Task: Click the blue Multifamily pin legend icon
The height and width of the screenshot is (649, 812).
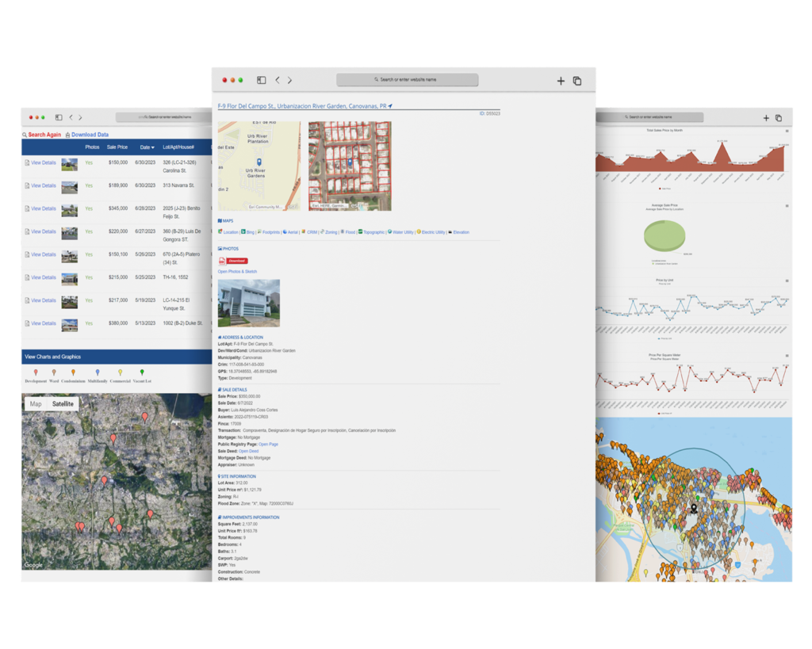Action: coord(98,372)
